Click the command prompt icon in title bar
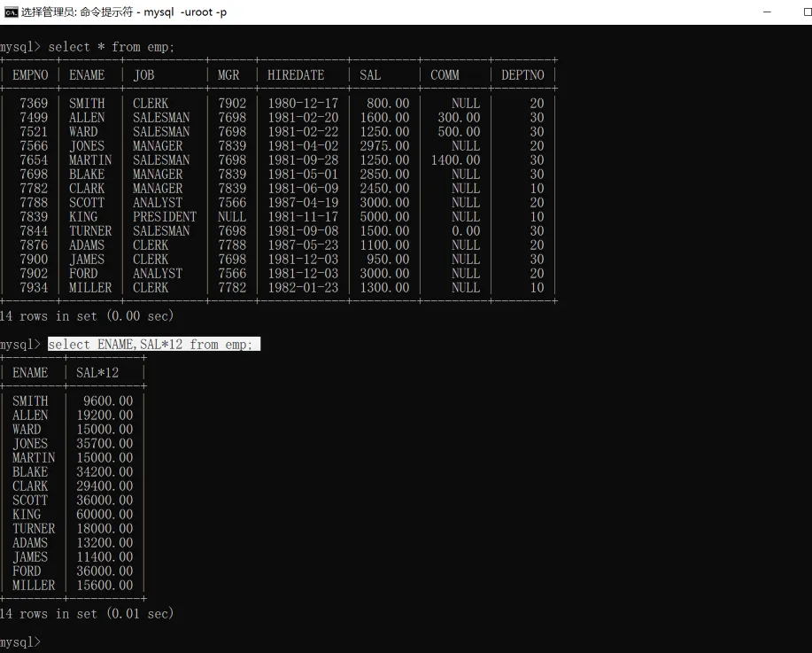 point(11,12)
